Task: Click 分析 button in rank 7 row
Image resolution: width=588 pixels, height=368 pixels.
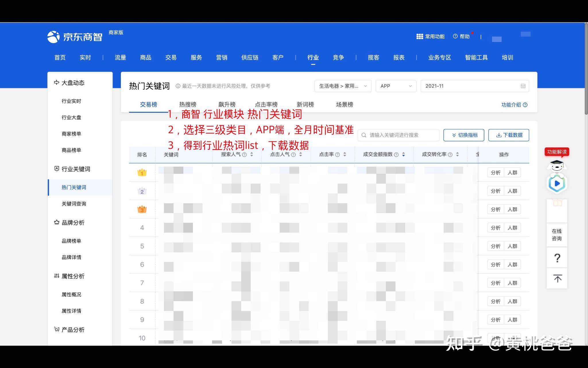Action: tap(496, 283)
